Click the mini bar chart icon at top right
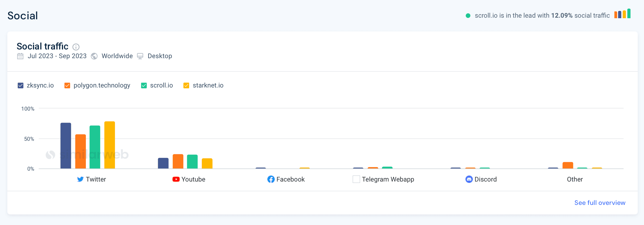The height and width of the screenshot is (225, 644). tap(623, 14)
